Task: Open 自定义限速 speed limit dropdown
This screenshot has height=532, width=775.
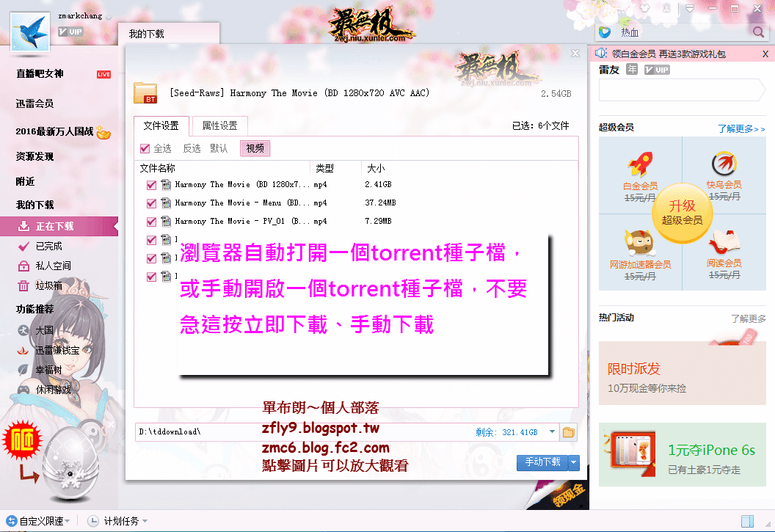Action: (x=38, y=521)
